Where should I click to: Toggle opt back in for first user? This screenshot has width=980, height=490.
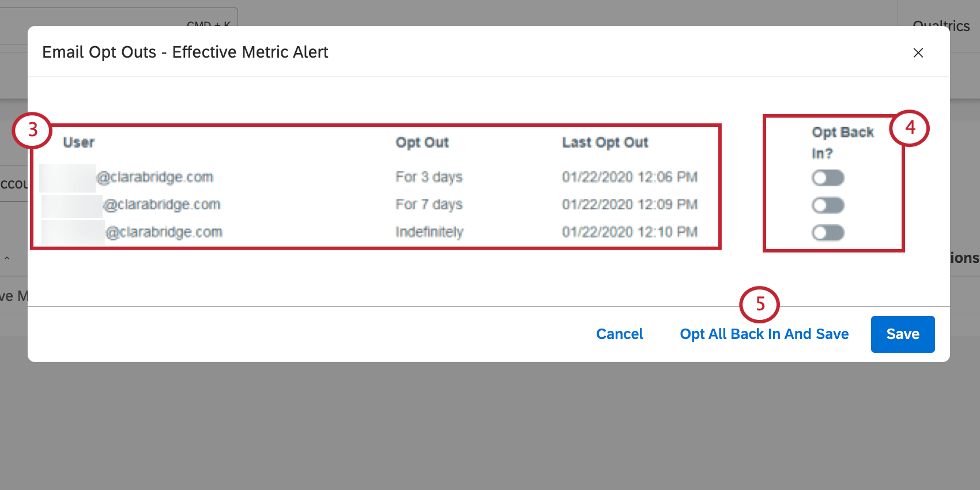(x=828, y=178)
